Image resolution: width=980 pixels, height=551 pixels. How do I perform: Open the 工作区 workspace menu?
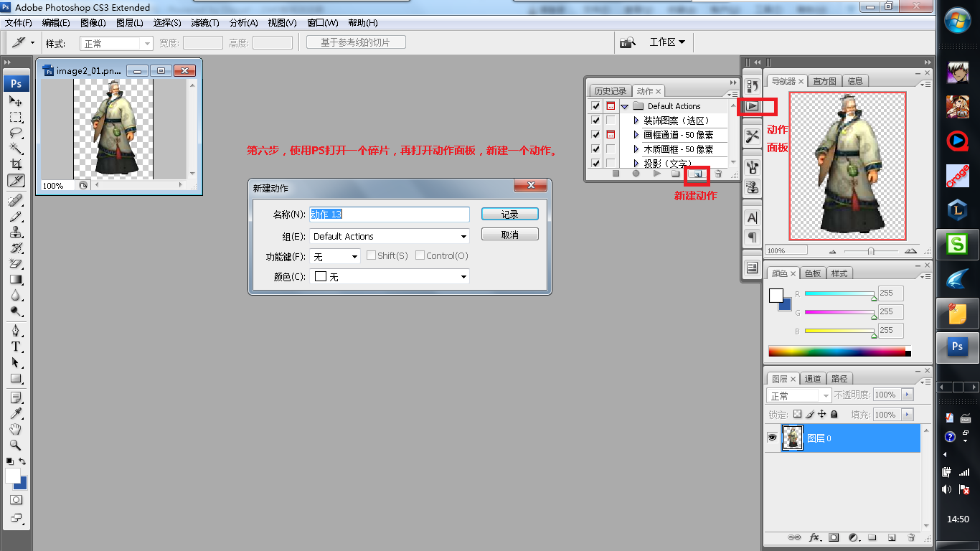(667, 42)
